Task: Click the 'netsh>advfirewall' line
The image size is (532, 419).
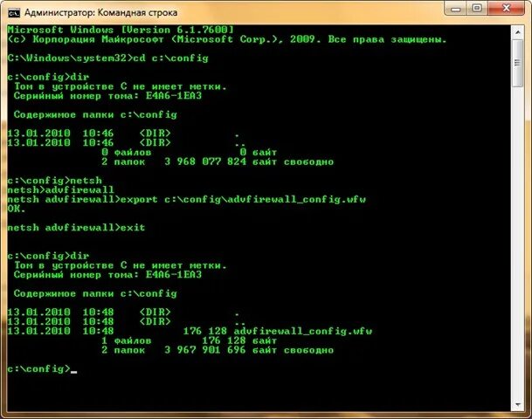Action: (x=61, y=189)
